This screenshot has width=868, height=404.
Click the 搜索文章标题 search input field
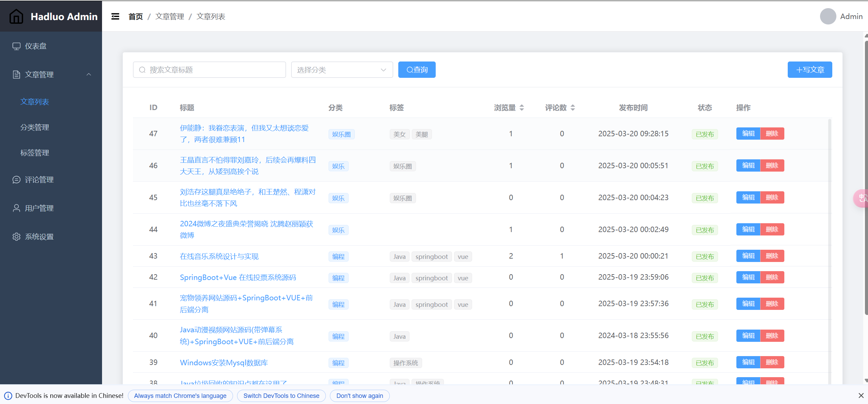[209, 70]
